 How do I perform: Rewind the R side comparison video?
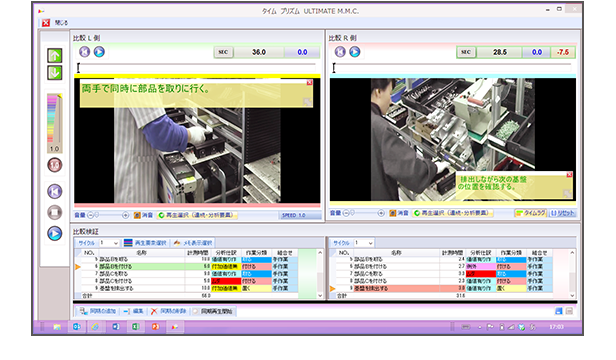click(340, 52)
